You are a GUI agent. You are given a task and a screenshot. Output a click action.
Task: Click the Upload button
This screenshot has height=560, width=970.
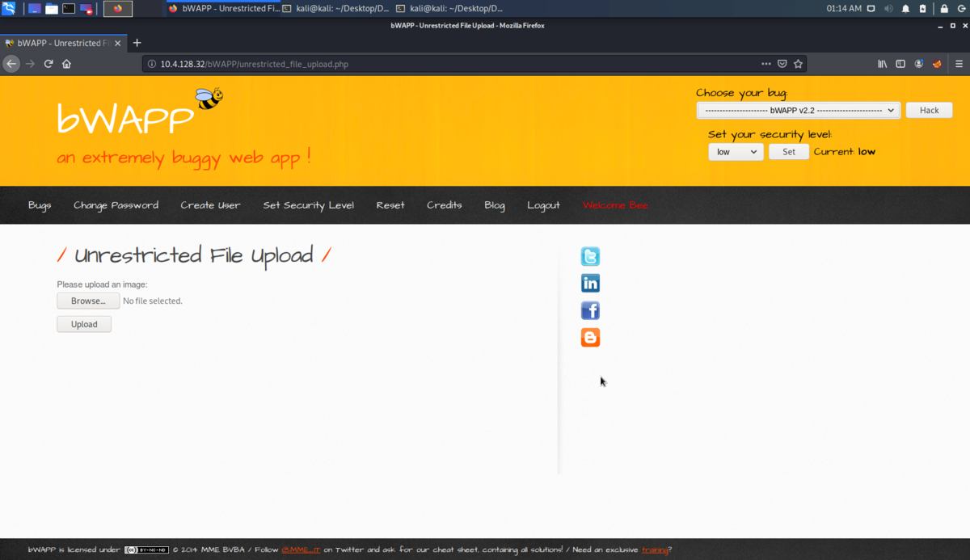click(84, 324)
